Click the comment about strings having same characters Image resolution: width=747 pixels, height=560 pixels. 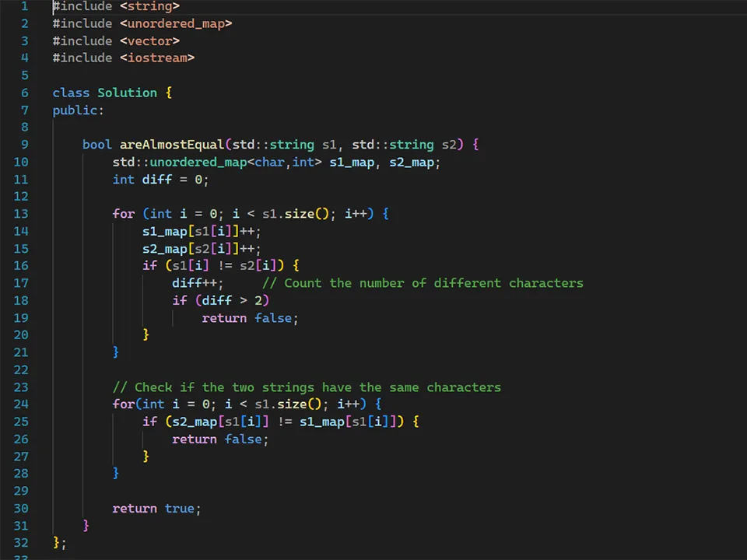pos(307,387)
